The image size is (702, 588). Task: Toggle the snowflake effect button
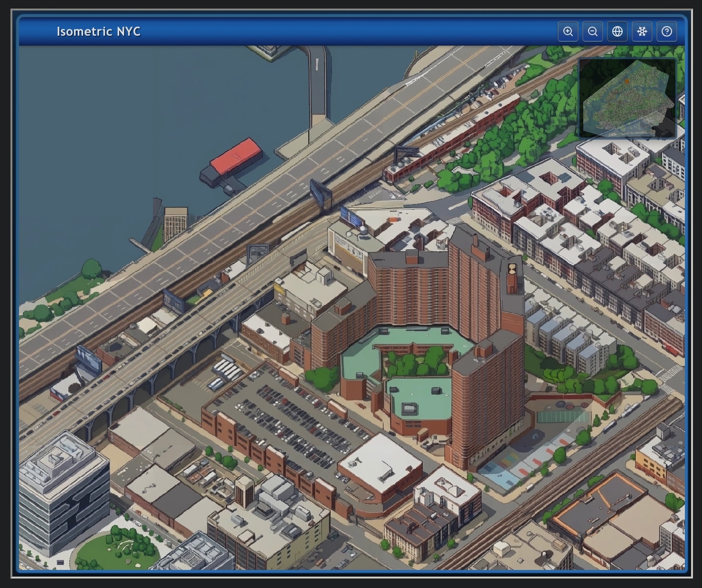[642, 32]
